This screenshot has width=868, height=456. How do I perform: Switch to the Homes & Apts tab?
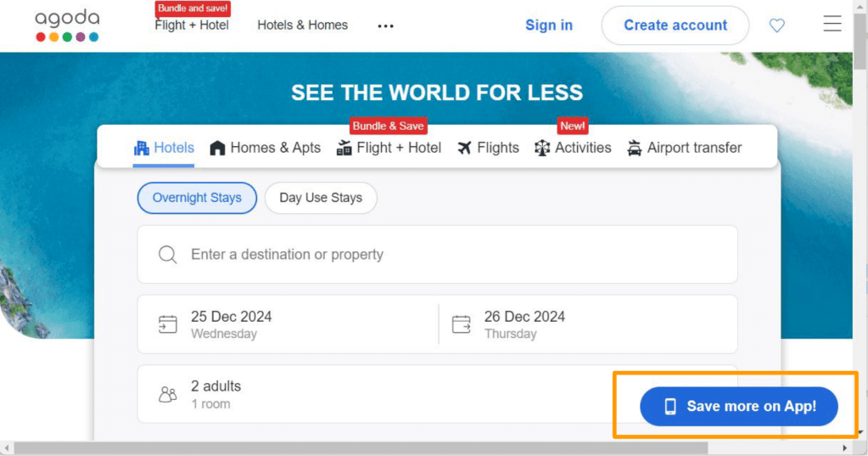tap(265, 148)
